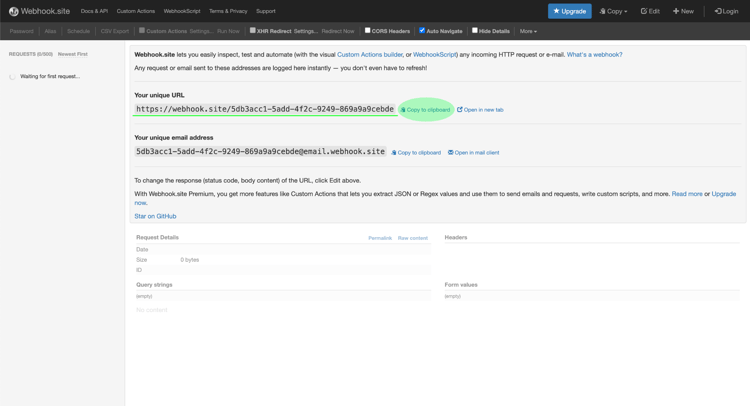
Task: Follow the Read more link
Action: click(x=687, y=194)
